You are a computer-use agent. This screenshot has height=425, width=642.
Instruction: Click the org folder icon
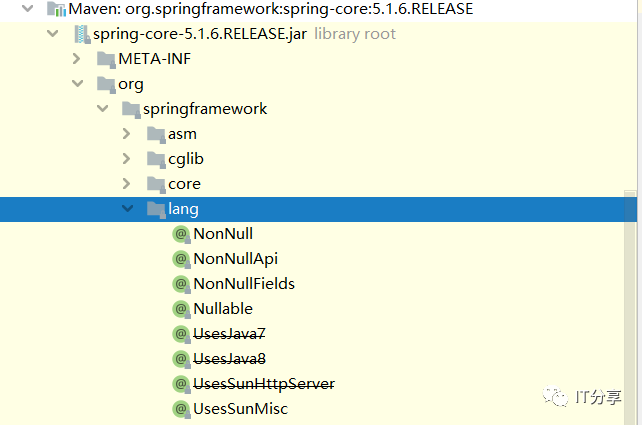point(106,84)
